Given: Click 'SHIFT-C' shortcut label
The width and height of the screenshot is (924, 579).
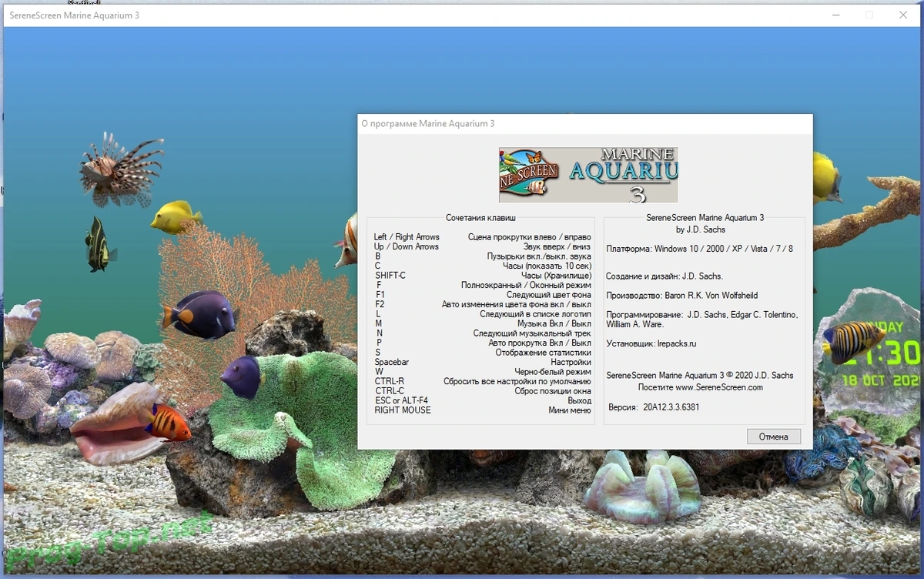Looking at the screenshot, I should pyautogui.click(x=390, y=276).
